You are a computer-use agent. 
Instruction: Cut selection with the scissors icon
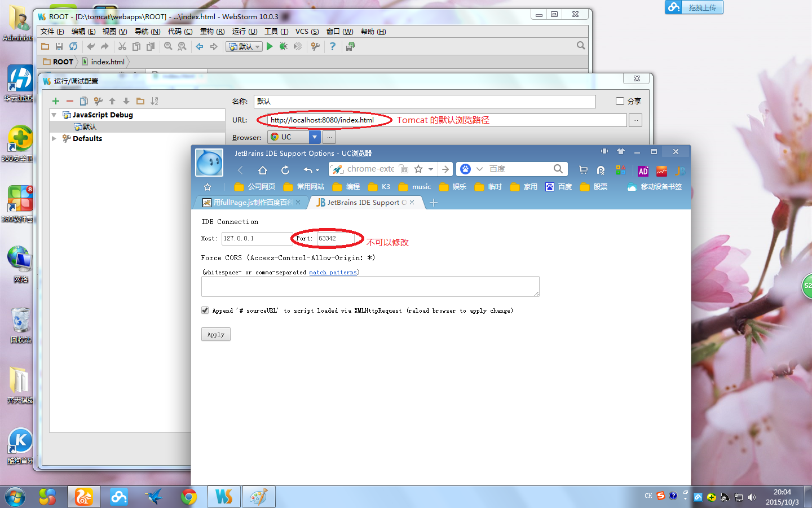(x=122, y=46)
